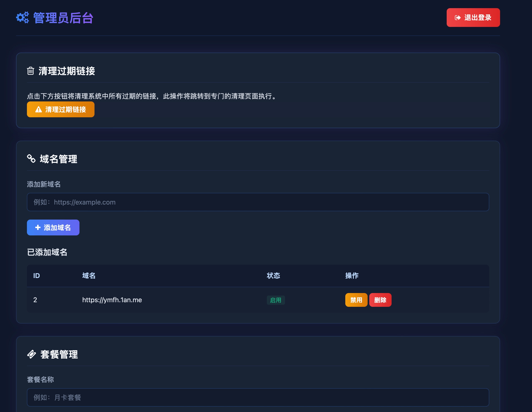
Task: Delete domain using the 删除 button
Action: click(x=380, y=300)
